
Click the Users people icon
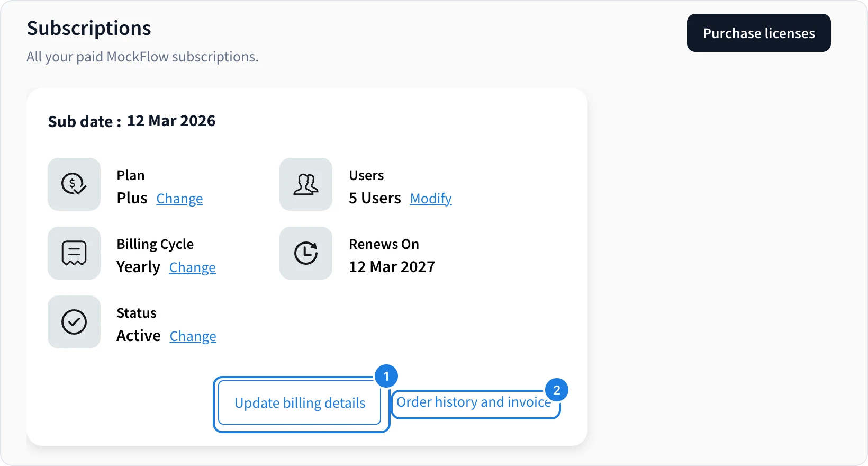[x=306, y=184]
